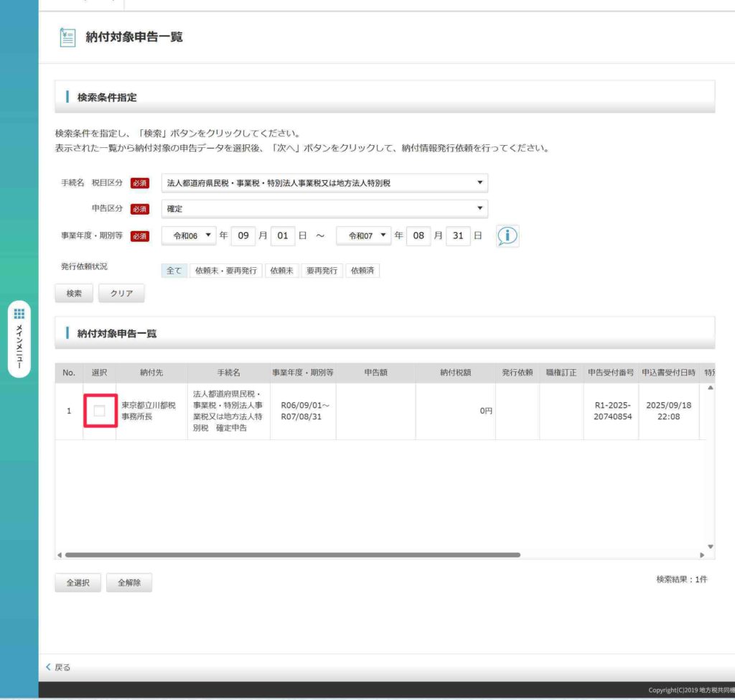The image size is (735, 700).
Task: Open the start era dropdown 令和06
Action: point(189,235)
